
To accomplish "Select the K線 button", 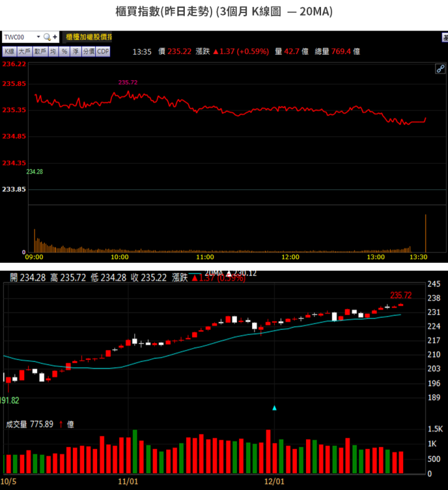I will (x=9, y=52).
